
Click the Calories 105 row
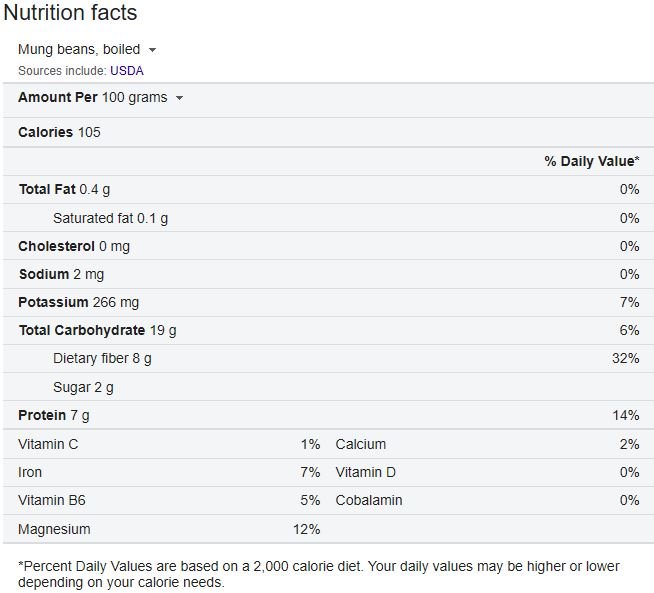(59, 132)
